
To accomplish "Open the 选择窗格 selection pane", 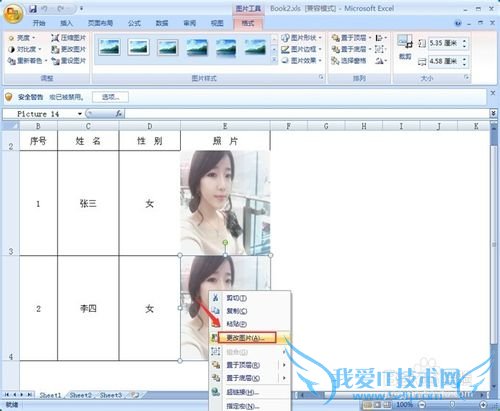I will [349, 61].
